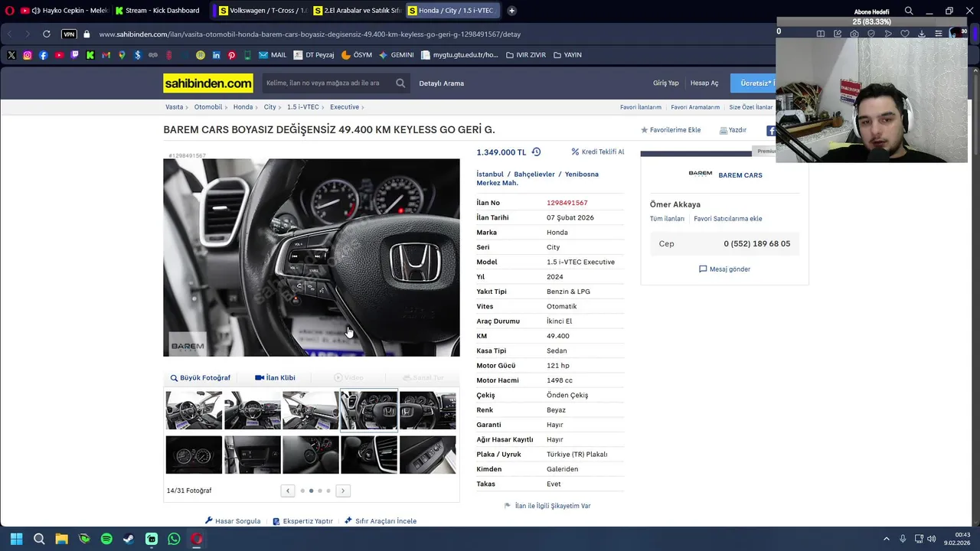Click Favorilerime Ekle
The image size is (980, 551).
coord(671,130)
